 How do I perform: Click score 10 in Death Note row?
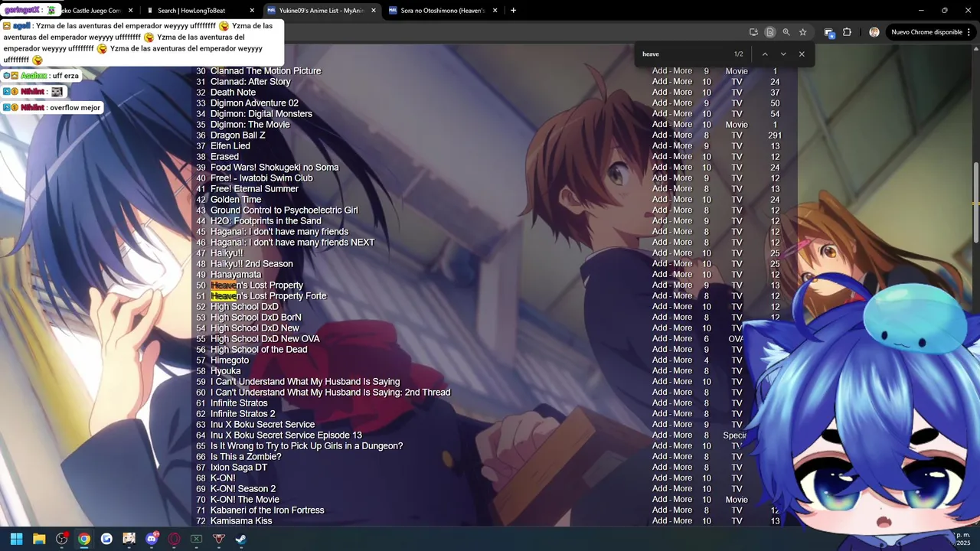pyautogui.click(x=707, y=93)
